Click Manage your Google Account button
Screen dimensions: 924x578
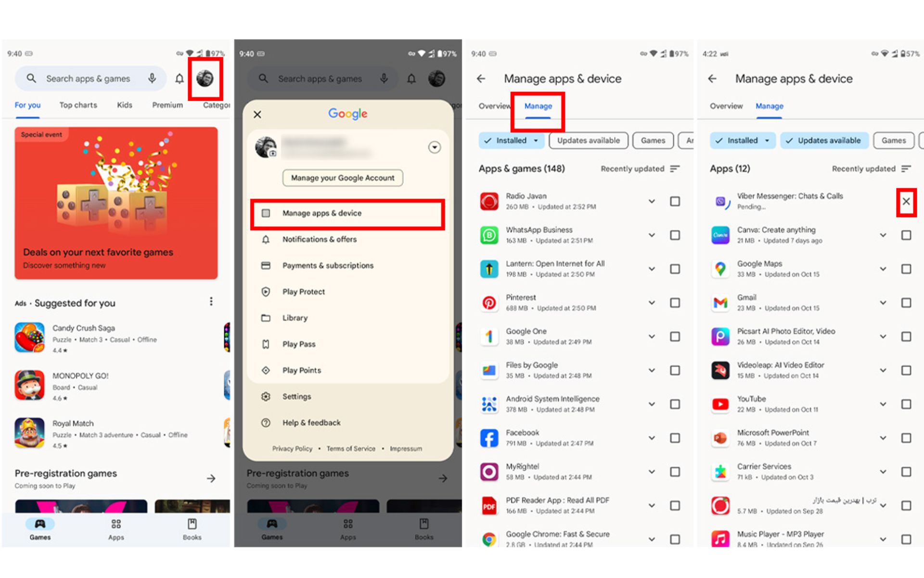(343, 178)
